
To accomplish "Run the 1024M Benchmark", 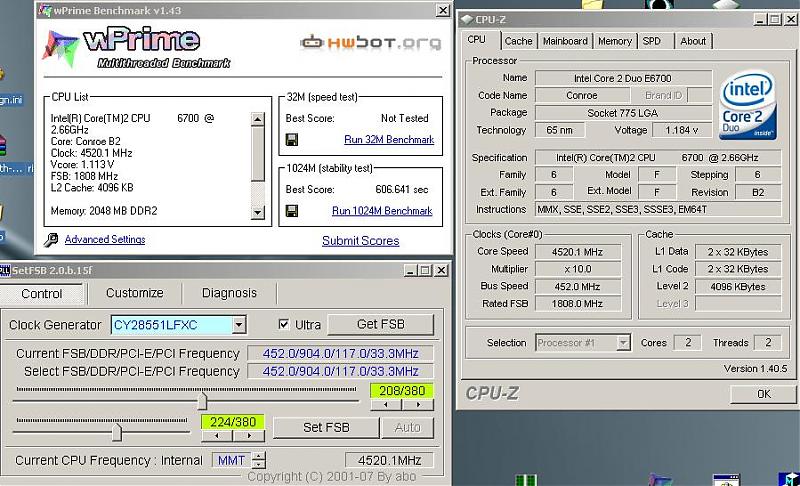I will (382, 211).
